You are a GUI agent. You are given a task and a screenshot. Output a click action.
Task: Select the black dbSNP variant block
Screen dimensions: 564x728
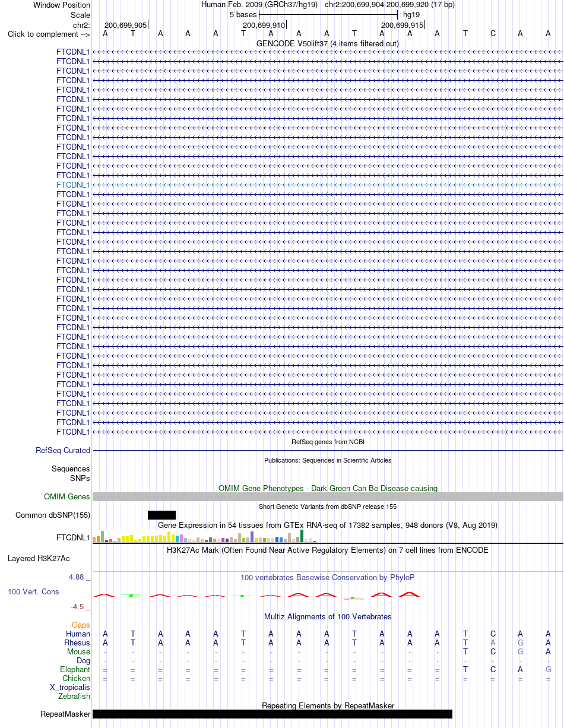click(x=161, y=515)
